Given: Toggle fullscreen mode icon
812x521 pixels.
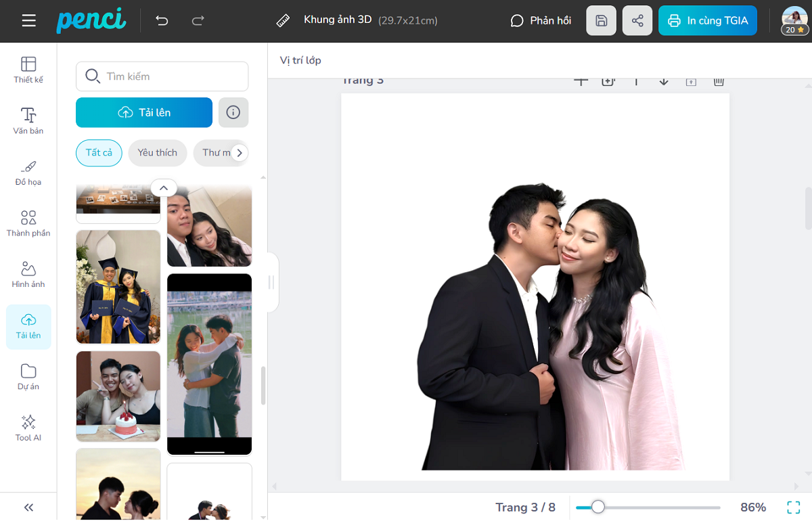Looking at the screenshot, I should (793, 507).
